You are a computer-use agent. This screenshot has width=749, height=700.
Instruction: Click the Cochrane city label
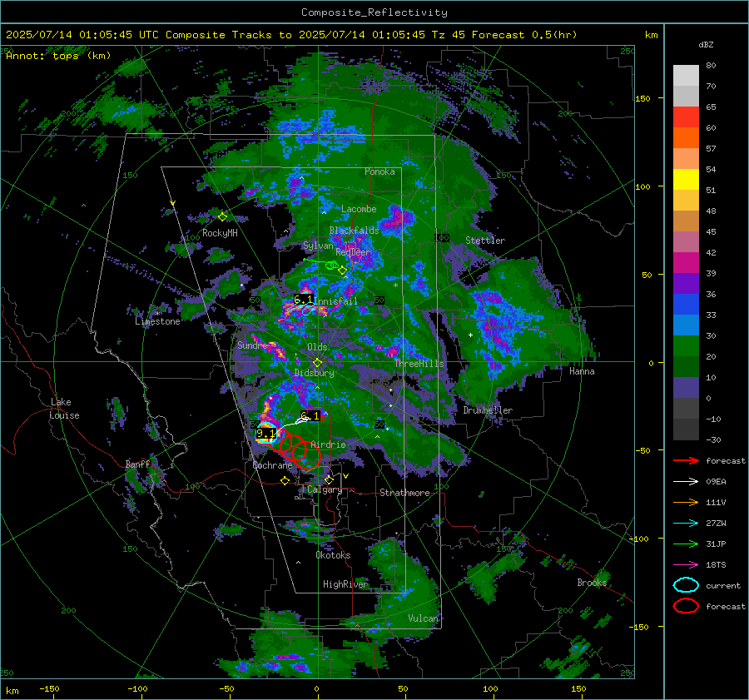point(272,465)
